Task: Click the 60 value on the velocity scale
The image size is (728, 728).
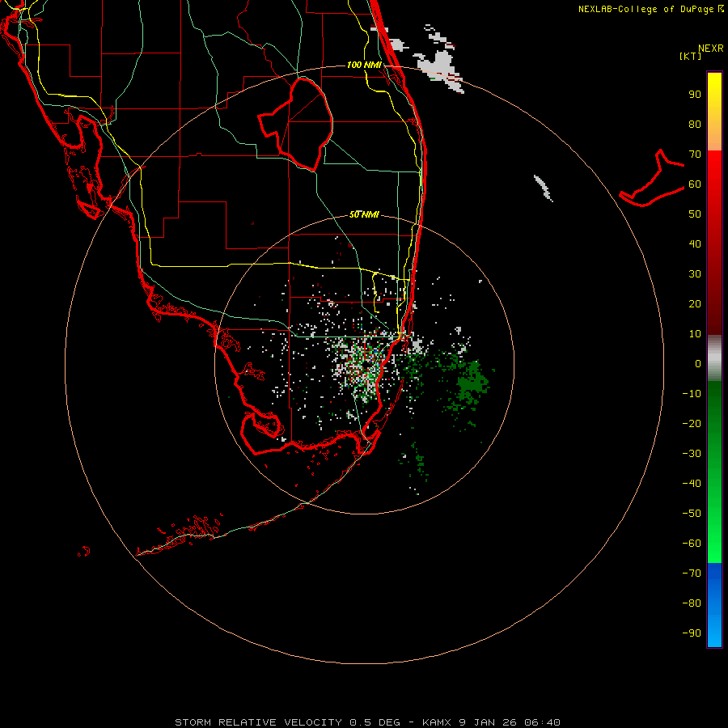Action: click(695, 184)
